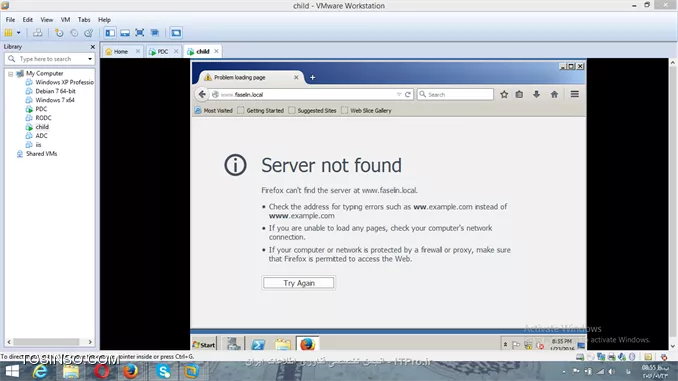This screenshot has width=678, height=381.
Task: Collapse the My Computer tree node
Action: tap(10, 74)
